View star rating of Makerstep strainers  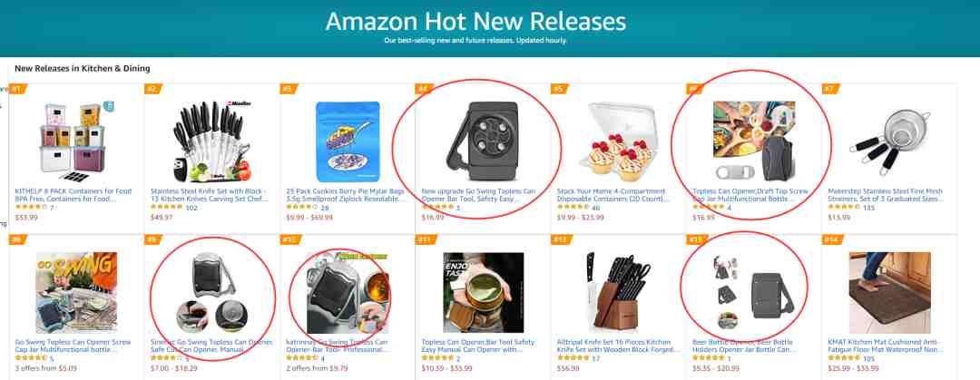pos(844,207)
